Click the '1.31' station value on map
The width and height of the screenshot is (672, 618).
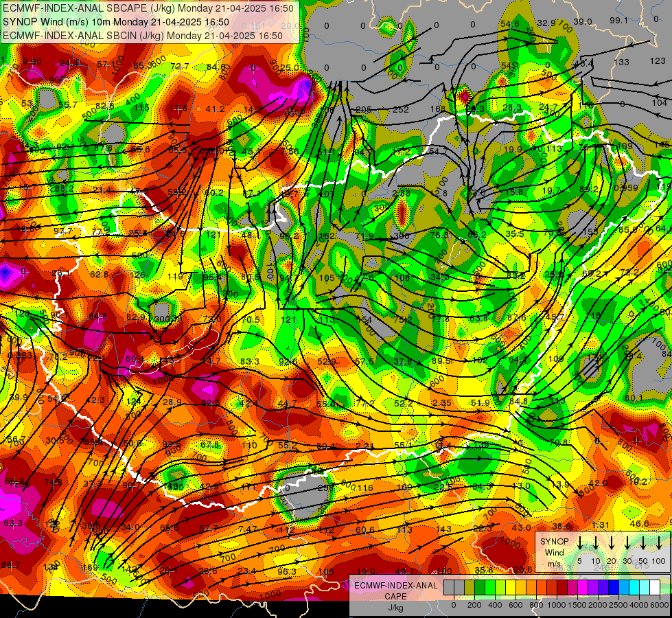(x=601, y=525)
